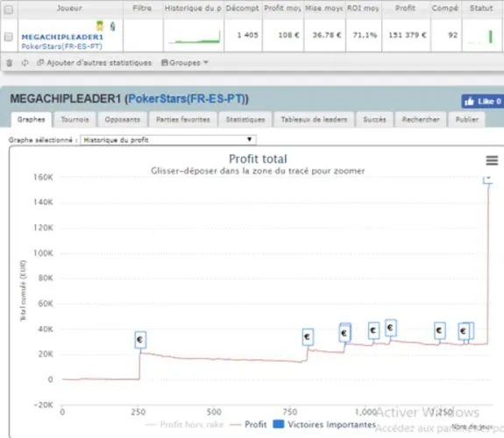Switch to the Tournois tab
This screenshot has height=438, width=504.
(75, 119)
